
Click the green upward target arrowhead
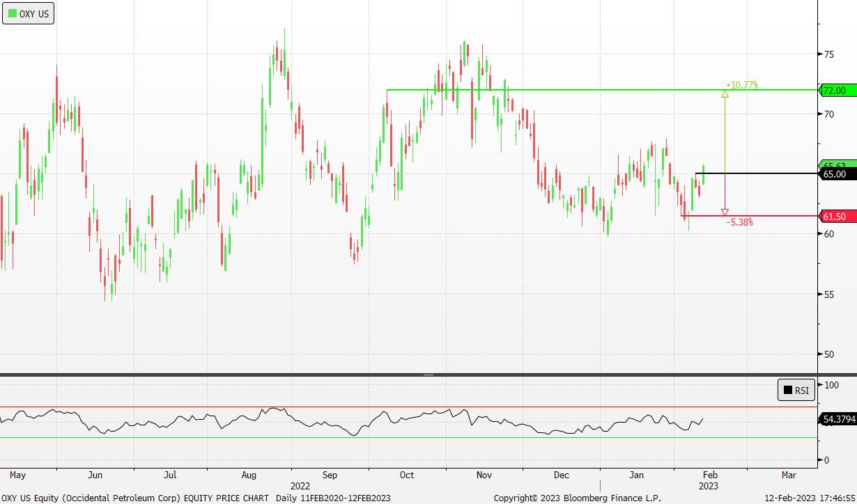(x=725, y=93)
